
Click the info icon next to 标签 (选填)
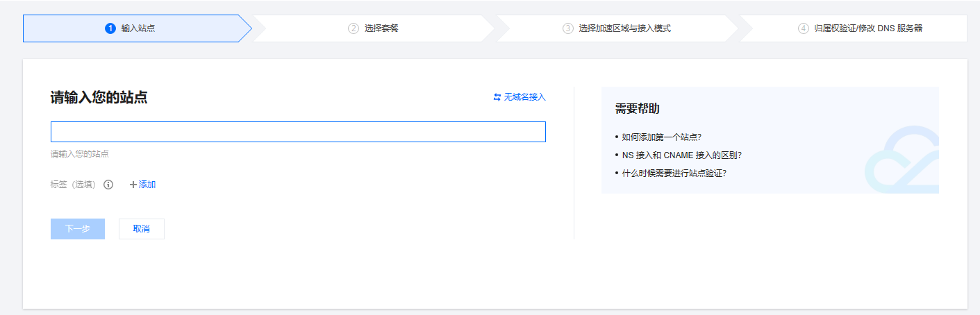108,185
